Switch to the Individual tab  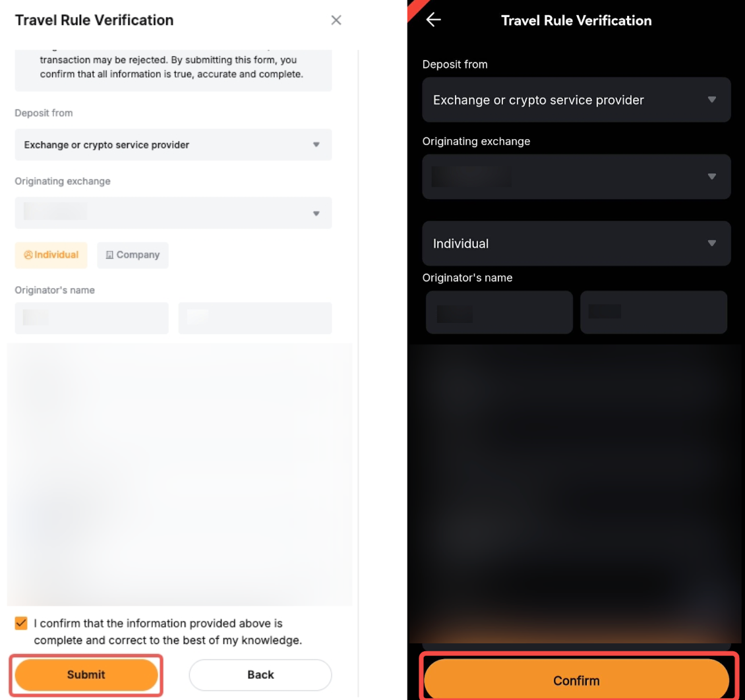(x=51, y=255)
